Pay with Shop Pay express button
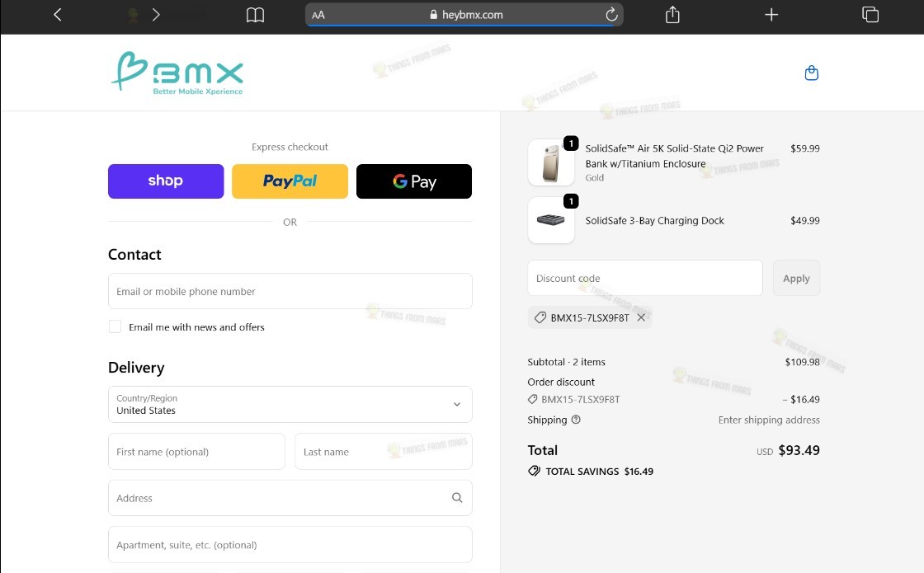924x573 pixels. pos(166,181)
